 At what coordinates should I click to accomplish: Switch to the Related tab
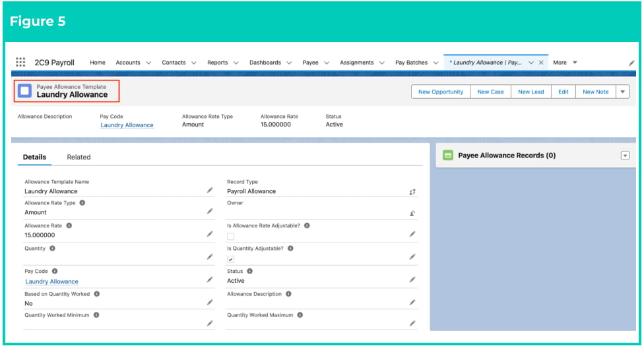click(x=79, y=157)
